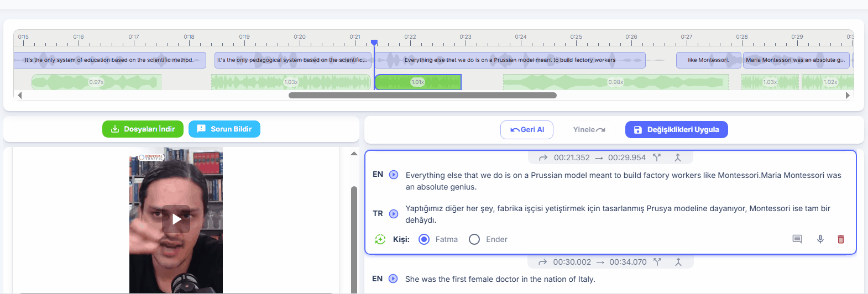This screenshot has width=868, height=294.
Task: Click the merge icon beside 00:29.954
Action: pos(678,158)
